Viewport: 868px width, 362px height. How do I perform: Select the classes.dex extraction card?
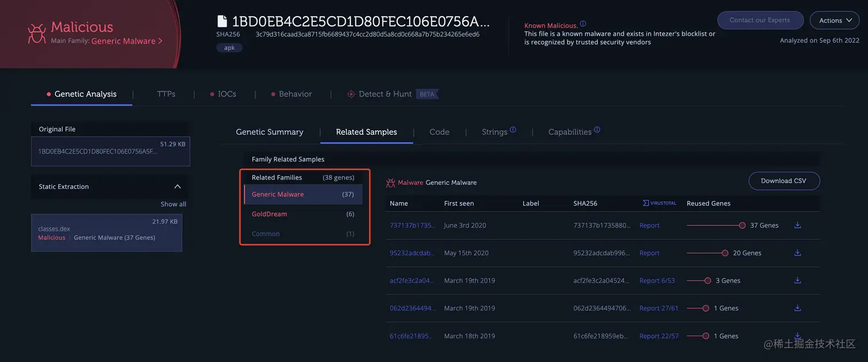(107, 233)
